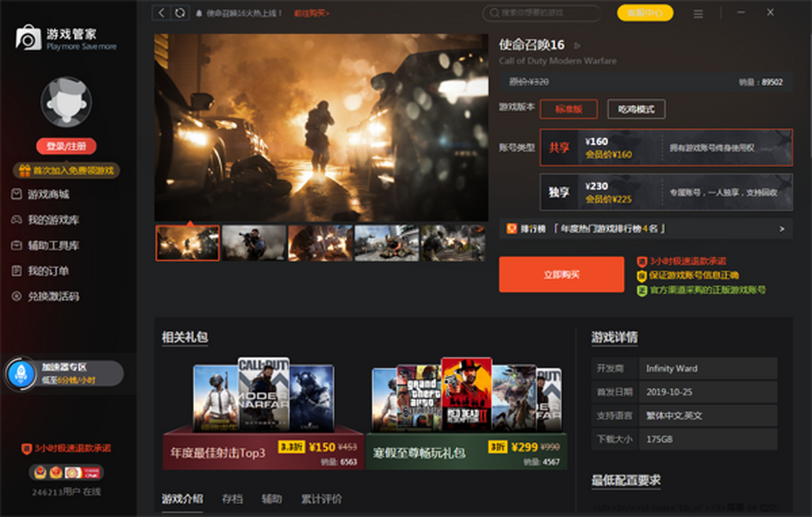812x517 pixels.
Task: Click the 立即购买 buy button
Action: pos(562,275)
